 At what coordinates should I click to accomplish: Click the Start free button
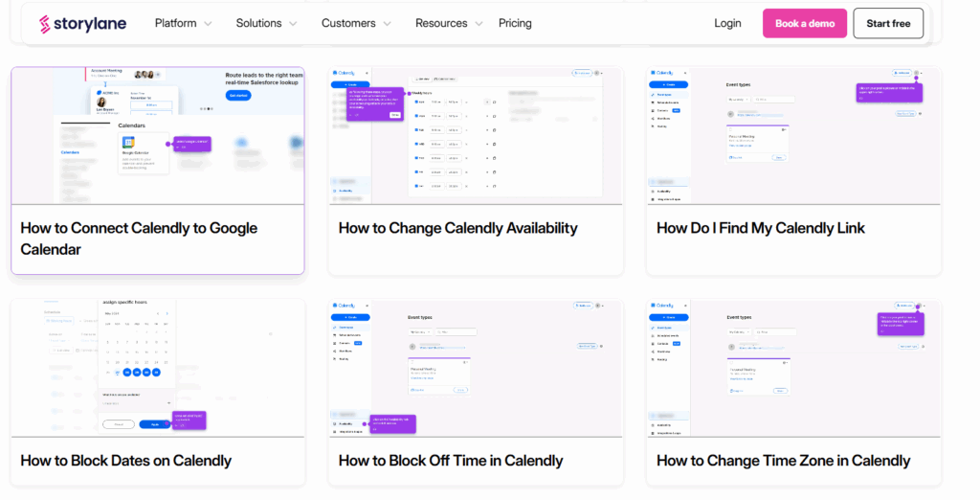(888, 23)
